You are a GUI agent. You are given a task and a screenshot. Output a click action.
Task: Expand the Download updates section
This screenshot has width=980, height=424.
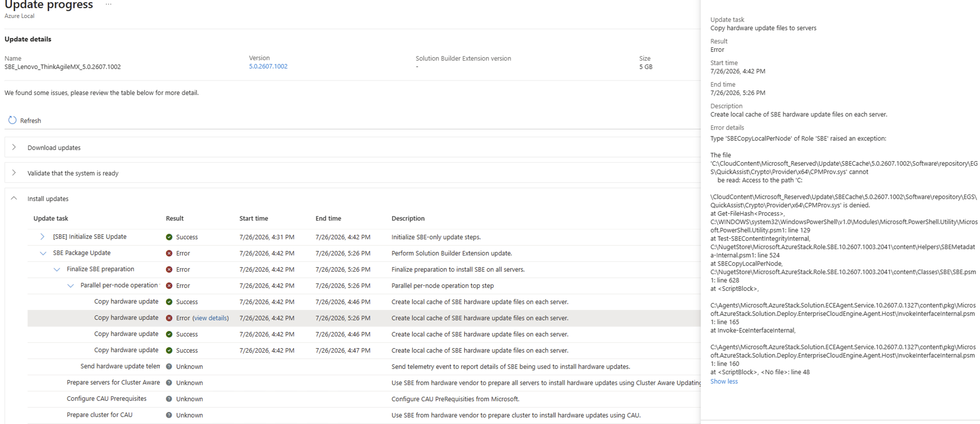[x=14, y=147]
